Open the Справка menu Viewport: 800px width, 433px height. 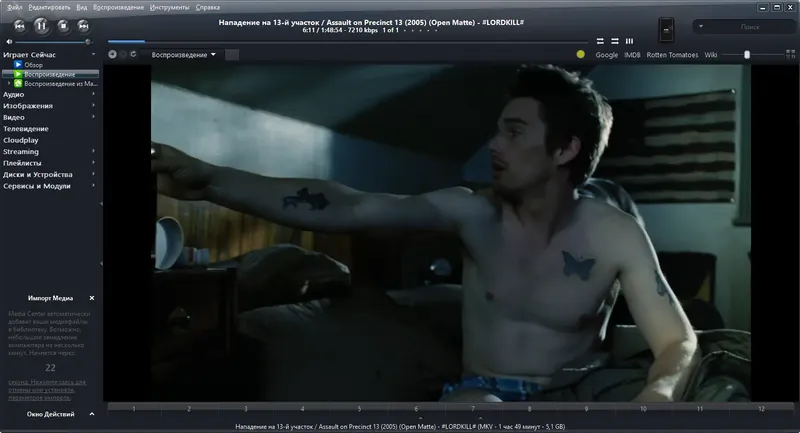(x=208, y=7)
